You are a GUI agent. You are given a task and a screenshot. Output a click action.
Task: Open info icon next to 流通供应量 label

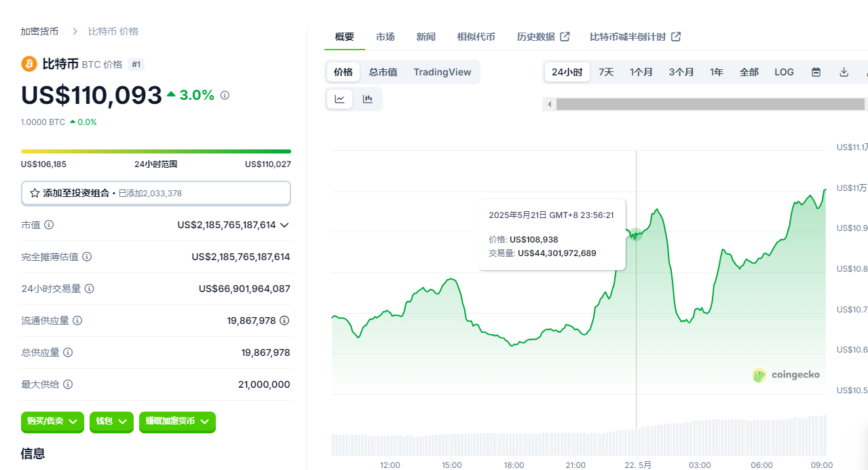tap(77, 321)
